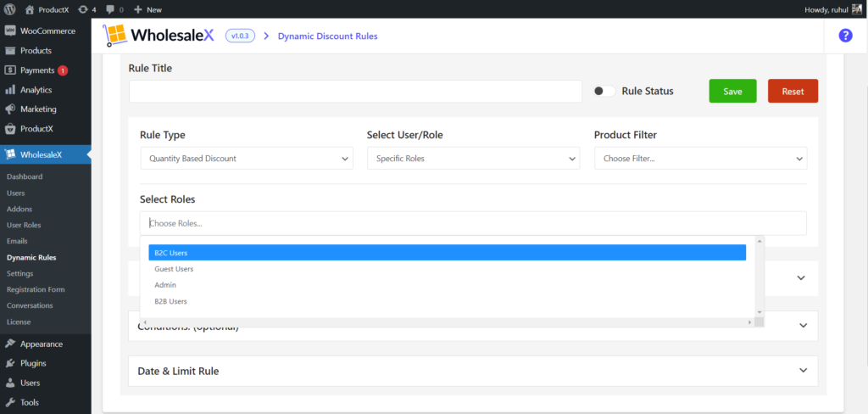Click the updates icon showing 4
The width and height of the screenshot is (868, 414).
click(x=83, y=9)
